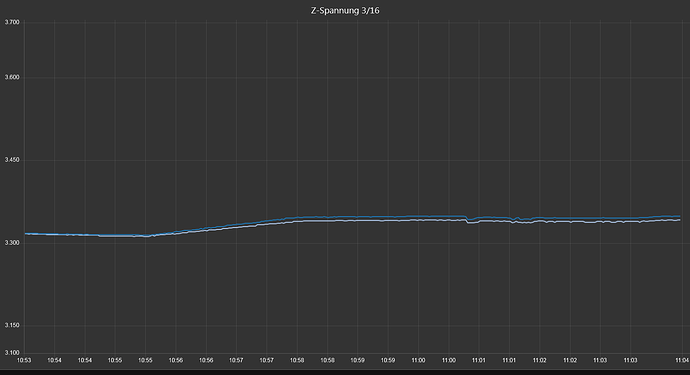Image resolution: width=690 pixels, height=375 pixels.
Task: Select the later of two 11:03 axis labels
Action: click(x=630, y=360)
